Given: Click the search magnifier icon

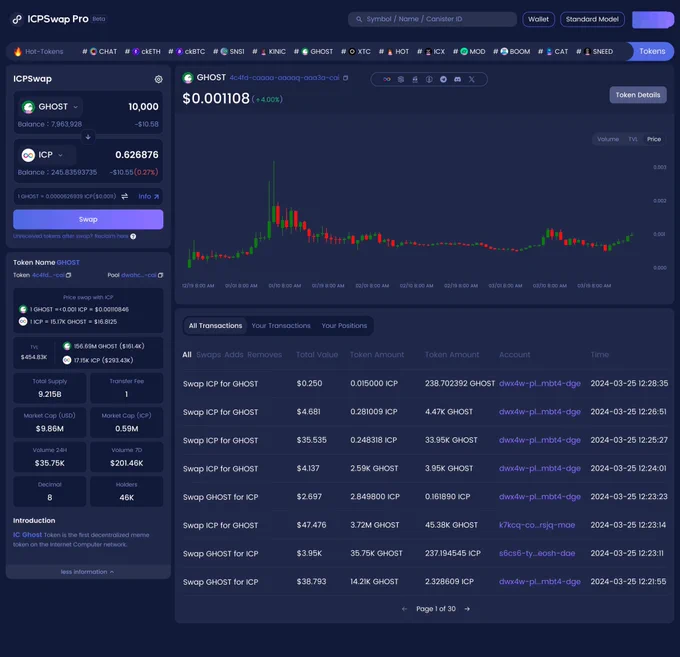Looking at the screenshot, I should point(359,19).
